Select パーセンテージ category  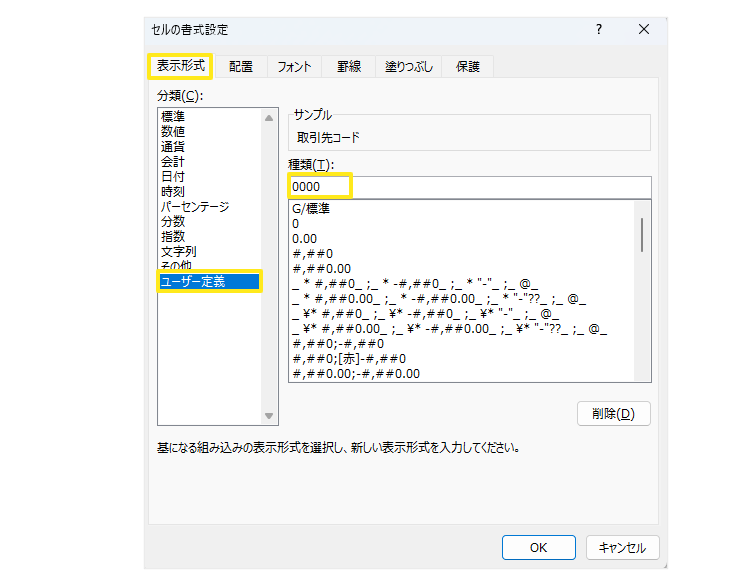pyautogui.click(x=195, y=207)
